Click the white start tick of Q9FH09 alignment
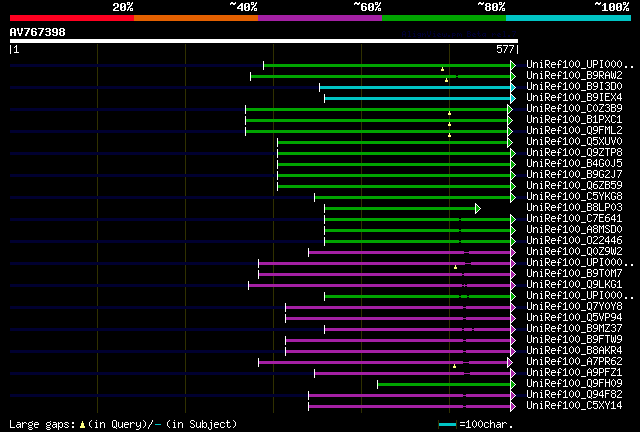This screenshot has height=432, width=640. 378,385
